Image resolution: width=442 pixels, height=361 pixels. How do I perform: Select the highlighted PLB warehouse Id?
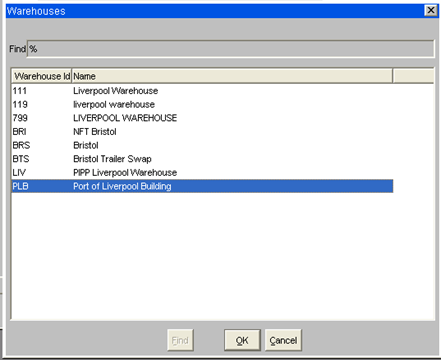[x=20, y=186]
